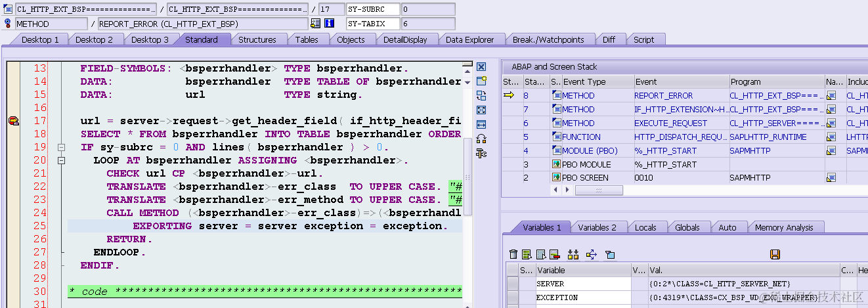Image resolution: width=868 pixels, height=308 pixels.
Task: Switch to the Objects tab
Action: click(351, 39)
